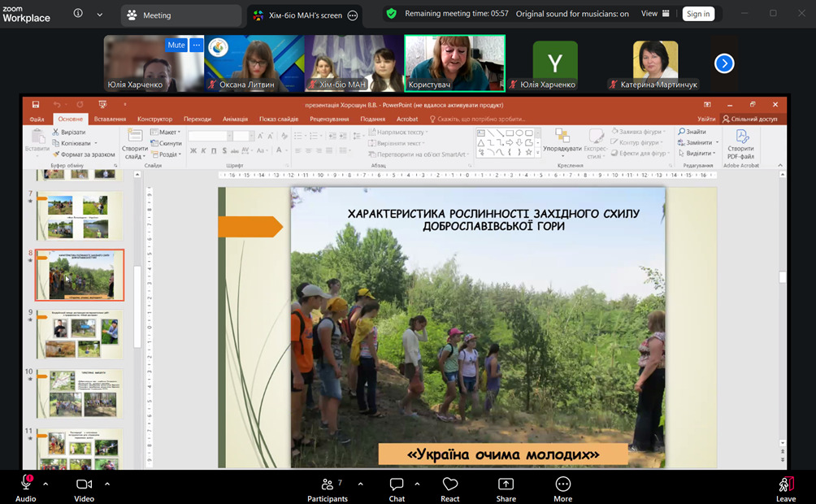Show next participants with arrow button
The image size is (816, 504).
(724, 63)
